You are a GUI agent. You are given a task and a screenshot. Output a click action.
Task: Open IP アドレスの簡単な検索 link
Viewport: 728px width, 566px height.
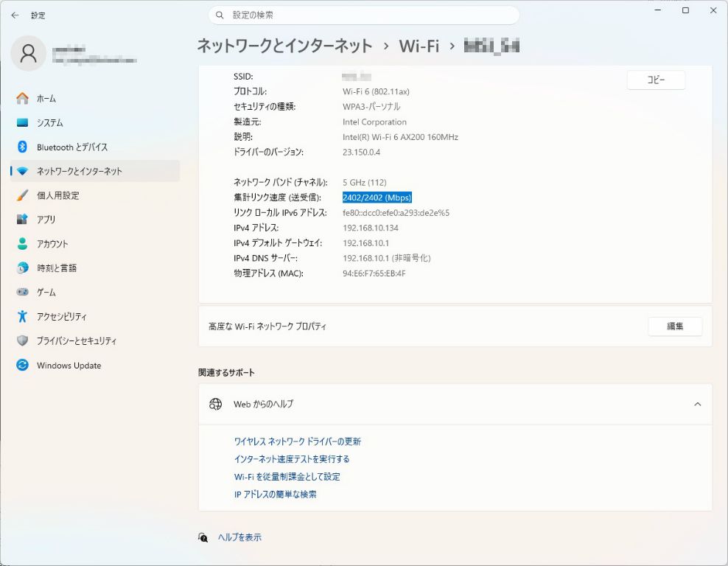coord(276,495)
